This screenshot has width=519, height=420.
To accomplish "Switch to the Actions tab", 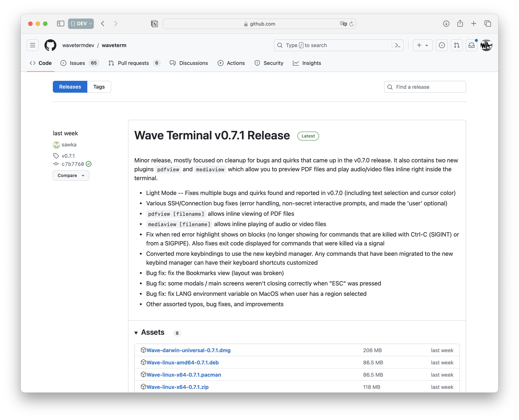I will [231, 63].
